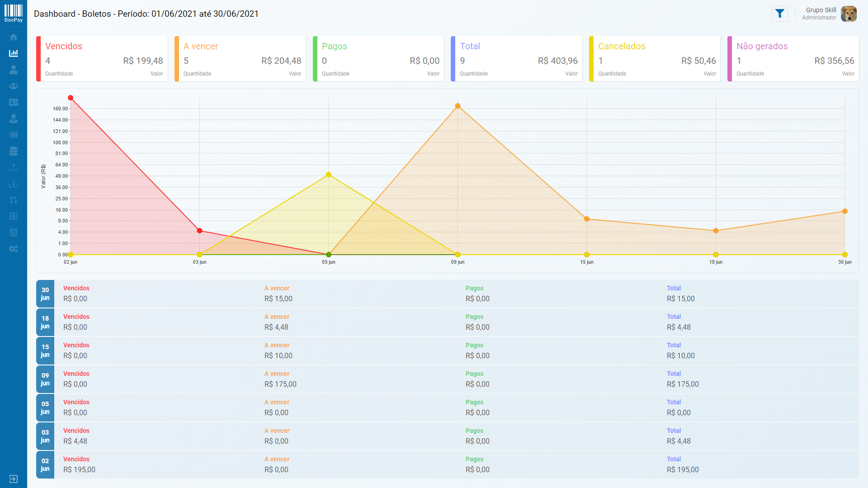Open the barcode boletos icon in sidebar

click(14, 135)
